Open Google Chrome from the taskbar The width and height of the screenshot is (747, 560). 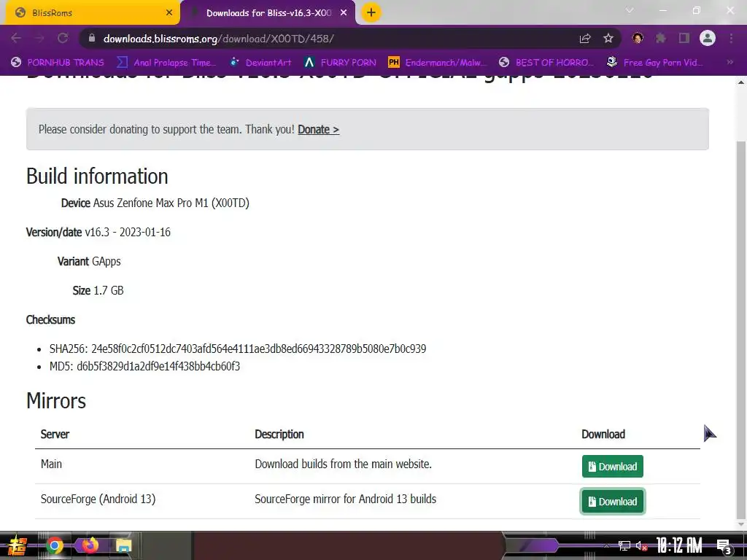tap(54, 545)
